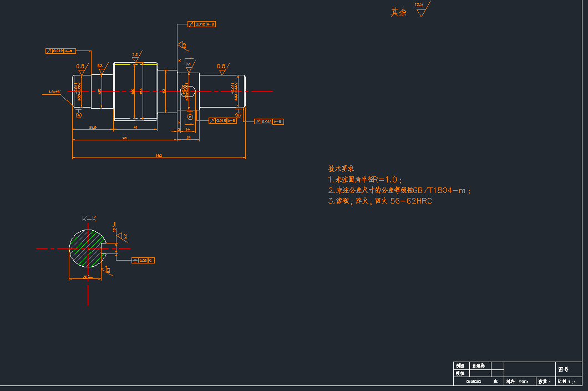
Task: Click the 制图 title block cell
Action: 462,366
